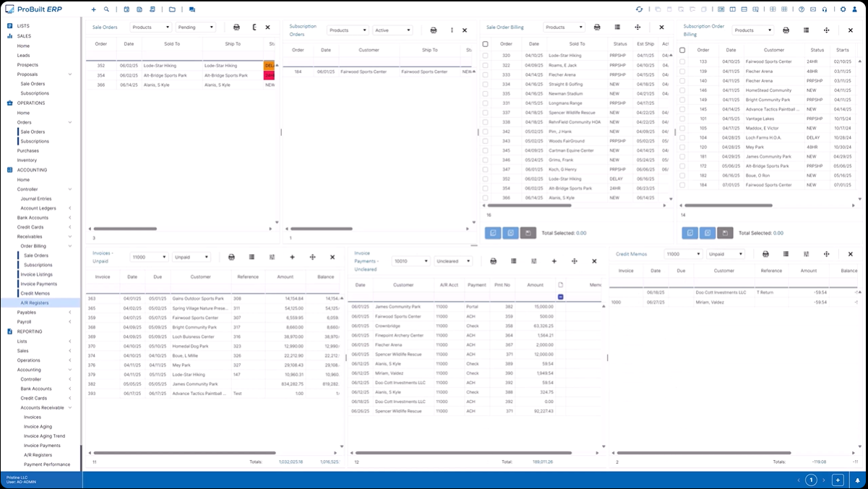
Task: Open the settings gear in top-right toolbar
Action: [x=843, y=9]
